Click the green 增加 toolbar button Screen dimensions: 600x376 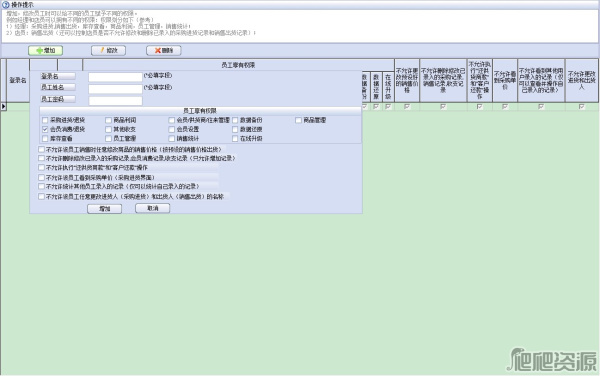46,50
